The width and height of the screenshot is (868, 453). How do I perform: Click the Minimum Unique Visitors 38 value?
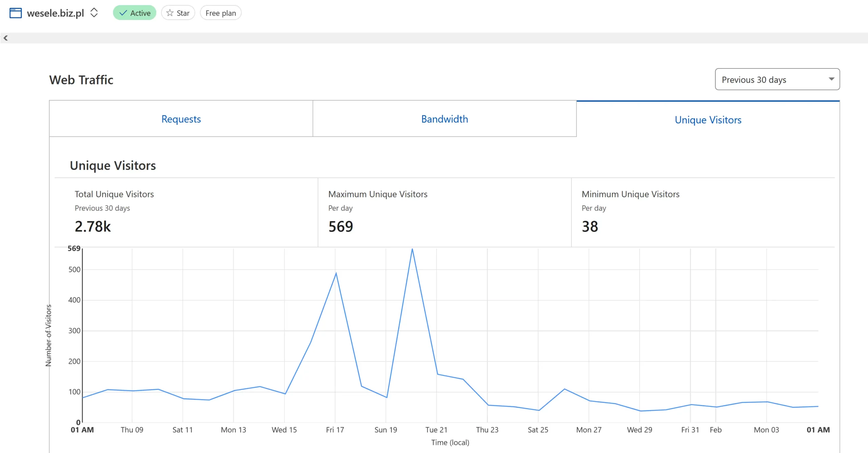pyautogui.click(x=590, y=226)
